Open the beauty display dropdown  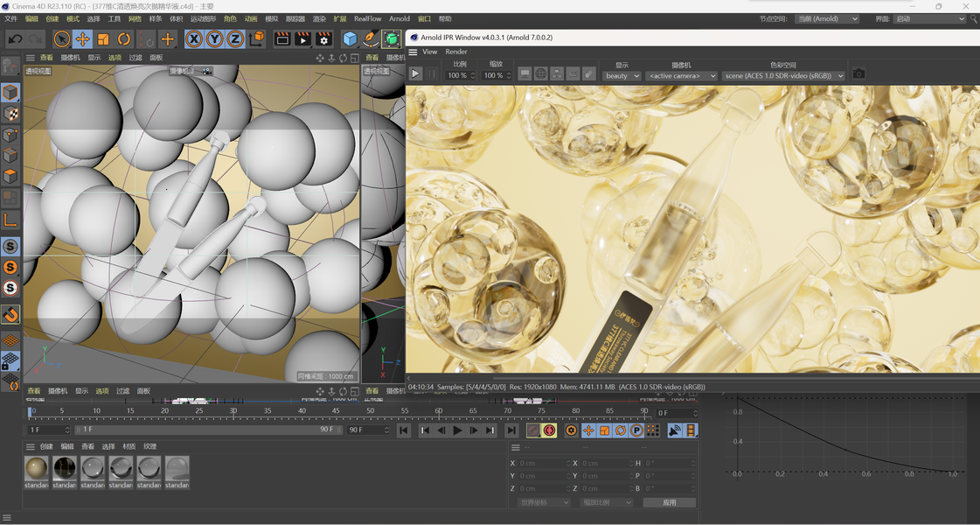pos(622,76)
